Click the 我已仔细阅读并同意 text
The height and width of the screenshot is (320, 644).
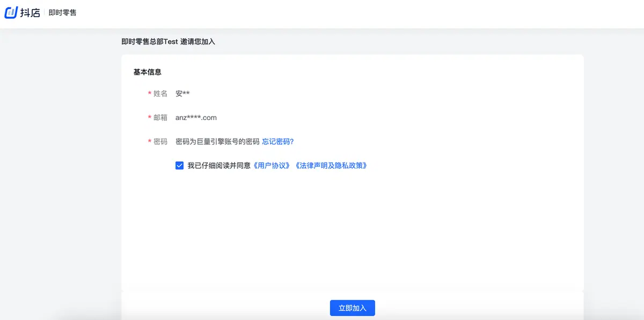219,166
